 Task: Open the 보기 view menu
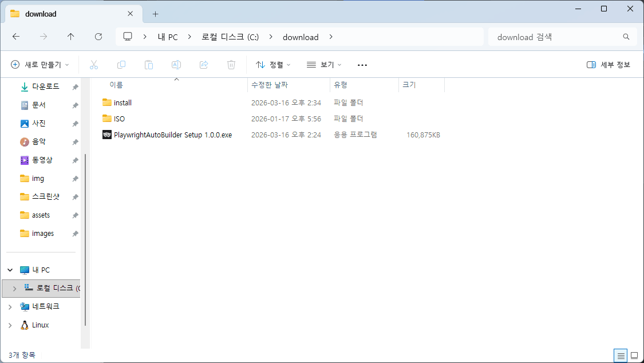coord(324,64)
